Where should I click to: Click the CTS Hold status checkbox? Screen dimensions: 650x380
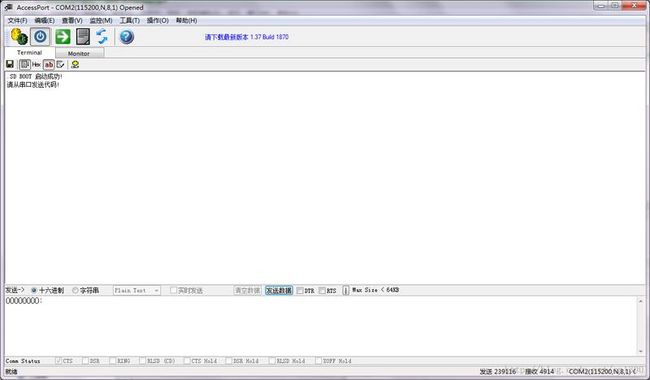tap(187, 361)
